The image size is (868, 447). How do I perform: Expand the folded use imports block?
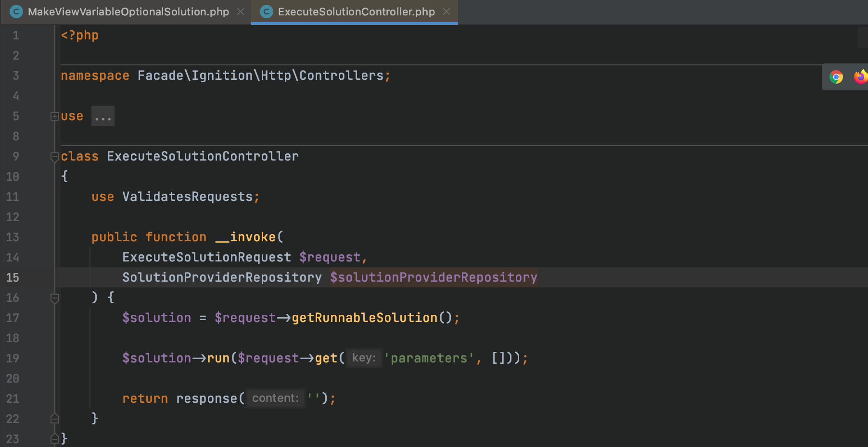click(x=54, y=116)
